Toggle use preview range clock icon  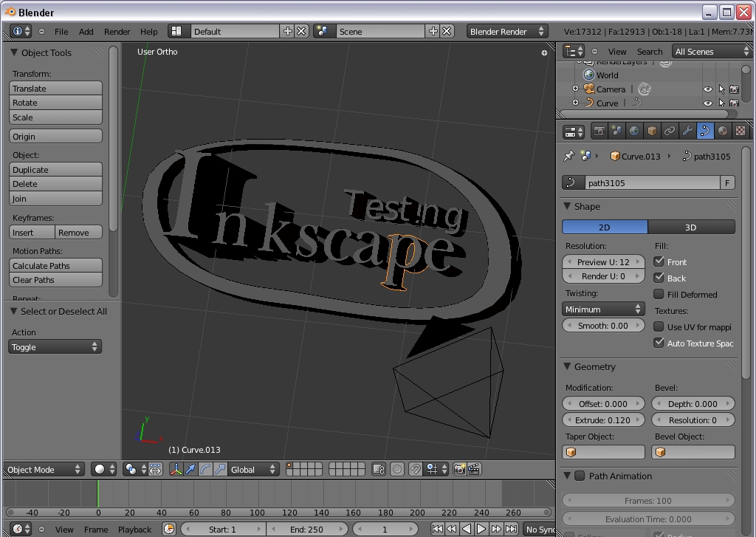(x=169, y=530)
